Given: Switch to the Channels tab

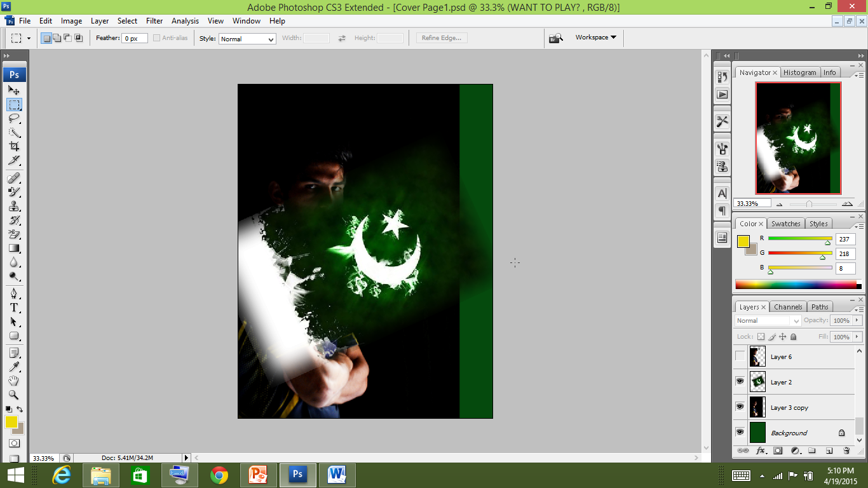Looking at the screenshot, I should pyautogui.click(x=788, y=307).
